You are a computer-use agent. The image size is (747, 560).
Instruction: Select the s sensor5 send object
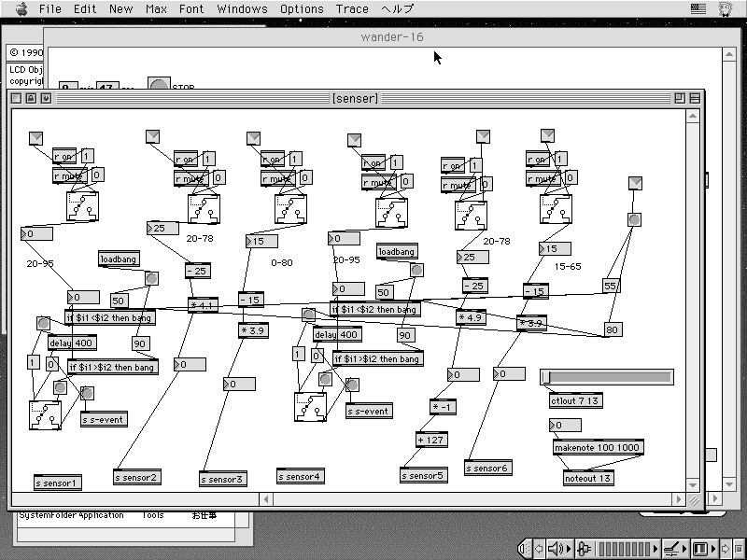pos(424,475)
